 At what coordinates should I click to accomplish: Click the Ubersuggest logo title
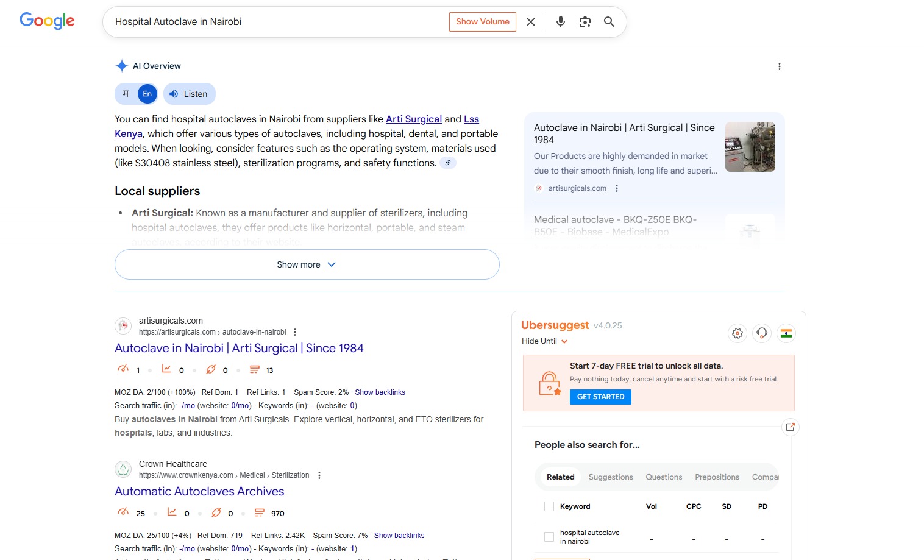[x=555, y=325]
